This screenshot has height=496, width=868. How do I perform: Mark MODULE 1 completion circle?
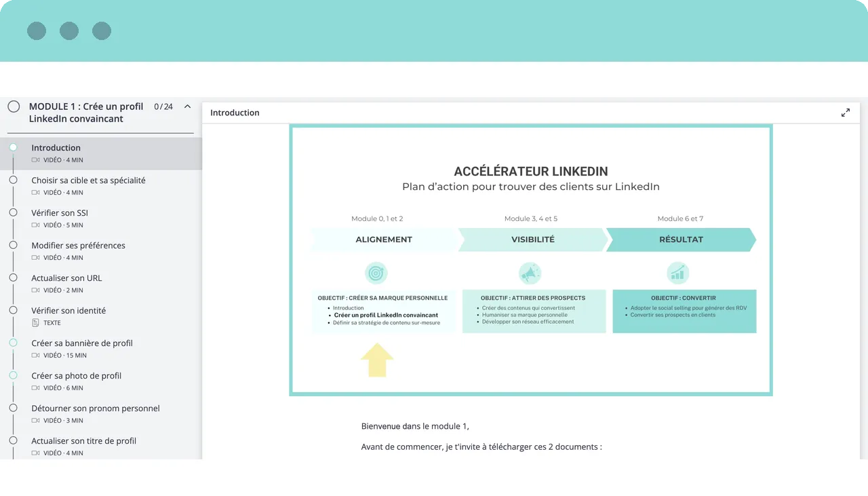pyautogui.click(x=14, y=107)
